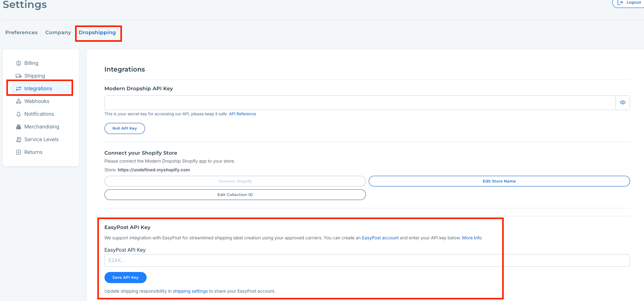Click the Returns icon in sidebar
644x301 pixels.
click(18, 152)
